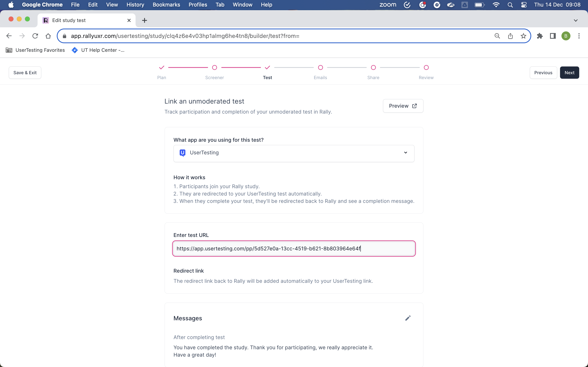Open the tab search chevron
Screen dimensions: 588x367
[575, 20]
